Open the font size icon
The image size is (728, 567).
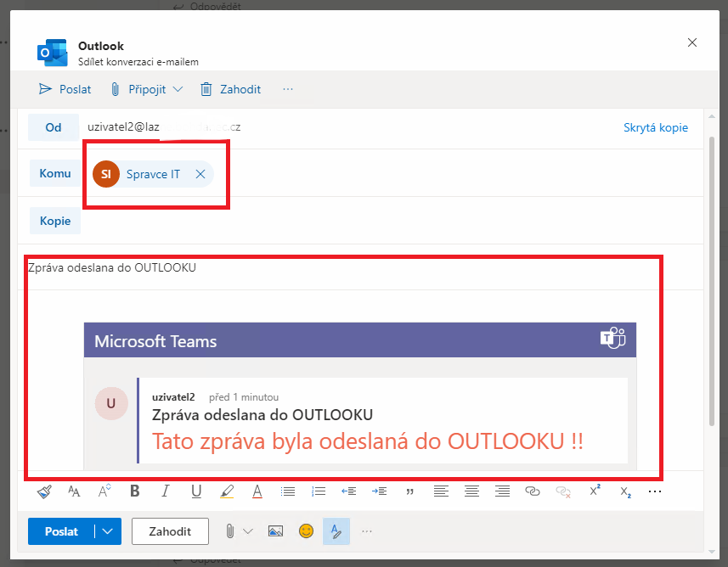[104, 491]
